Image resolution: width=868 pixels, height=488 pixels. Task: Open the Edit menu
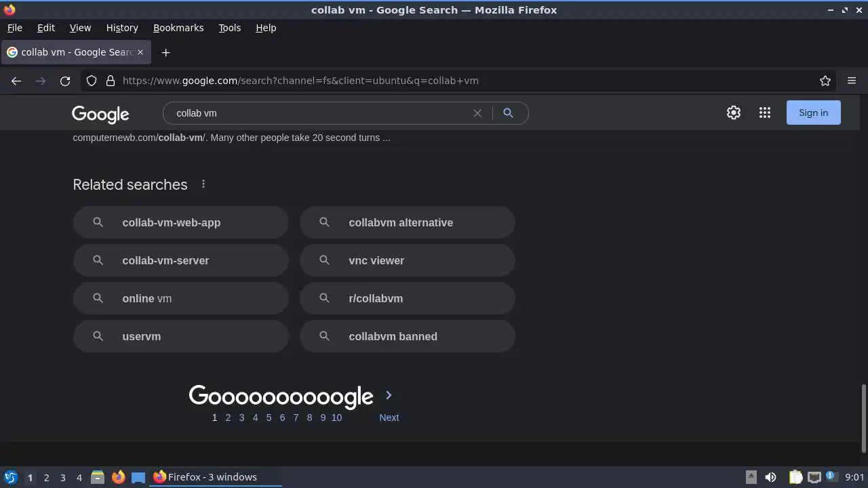coord(46,28)
